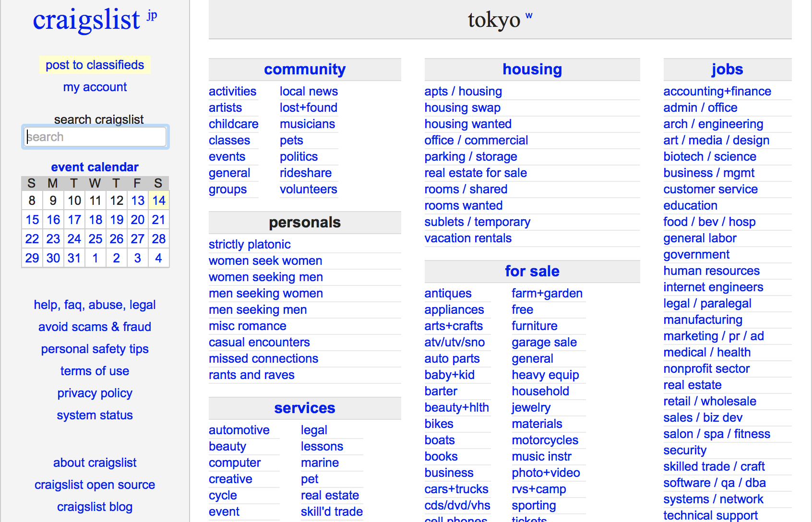
Task: Open 'apts / housing' listings
Action: tap(463, 91)
